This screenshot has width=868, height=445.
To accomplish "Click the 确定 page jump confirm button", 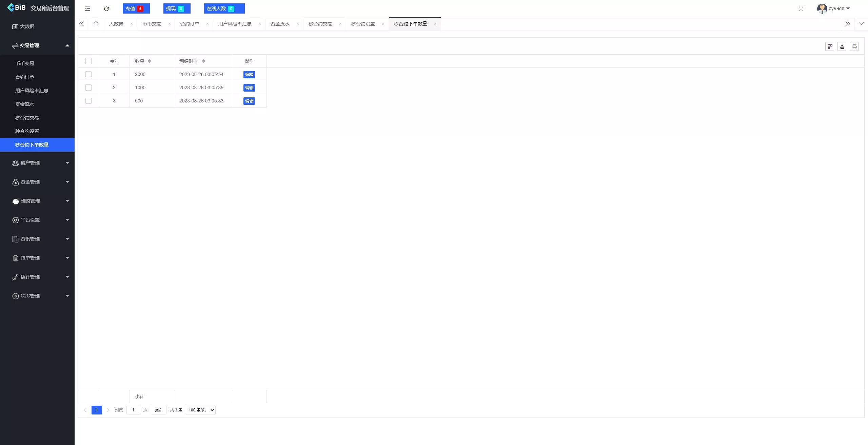I will coord(158,410).
